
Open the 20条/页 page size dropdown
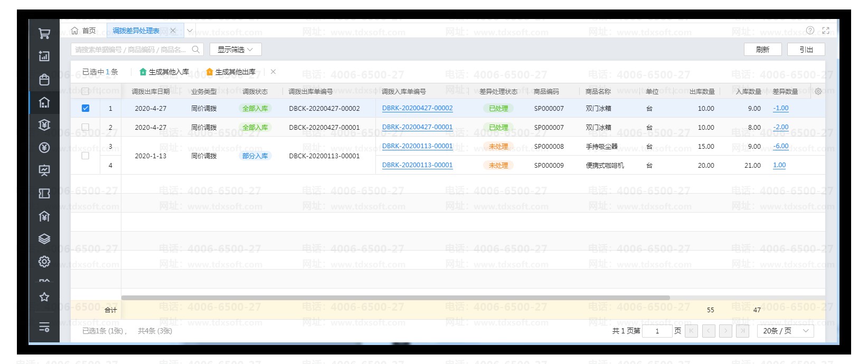pos(786,331)
